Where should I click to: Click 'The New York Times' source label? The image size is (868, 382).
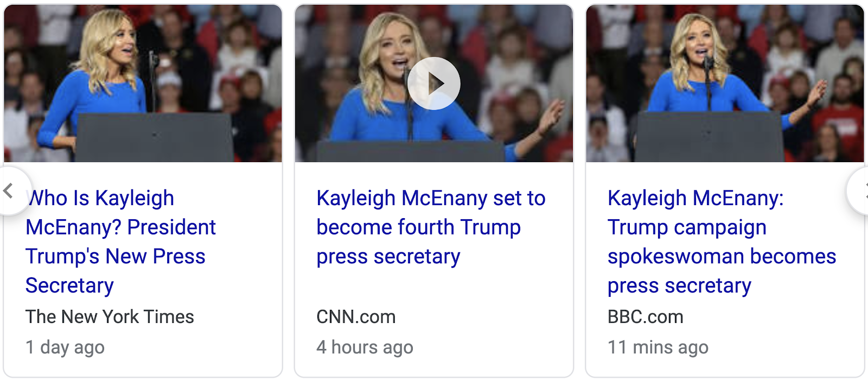point(110,317)
